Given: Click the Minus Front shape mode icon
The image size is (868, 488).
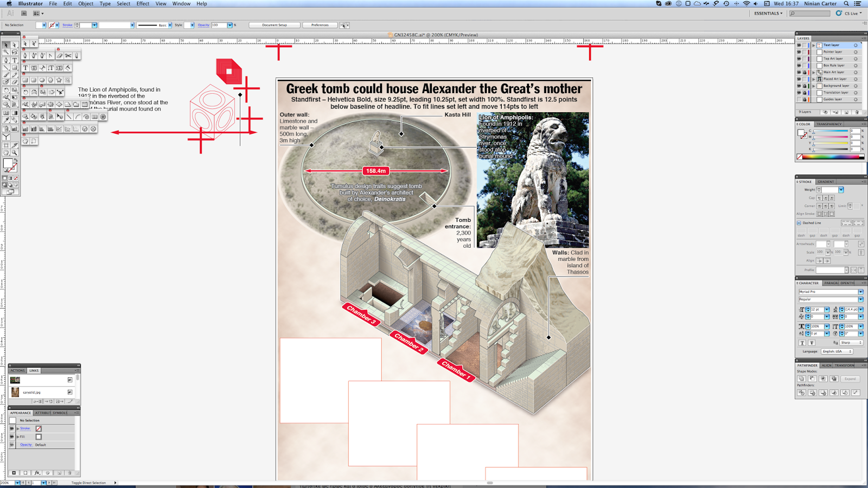Looking at the screenshot, I should [x=812, y=379].
